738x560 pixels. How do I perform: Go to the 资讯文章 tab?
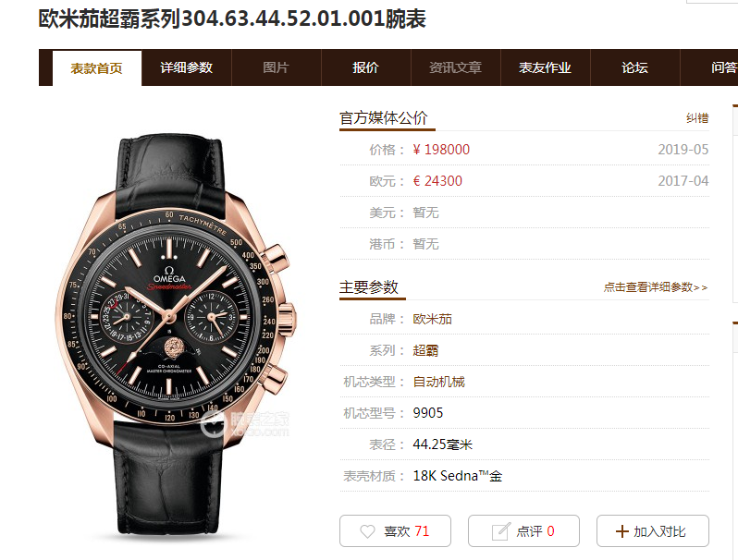[456, 67]
